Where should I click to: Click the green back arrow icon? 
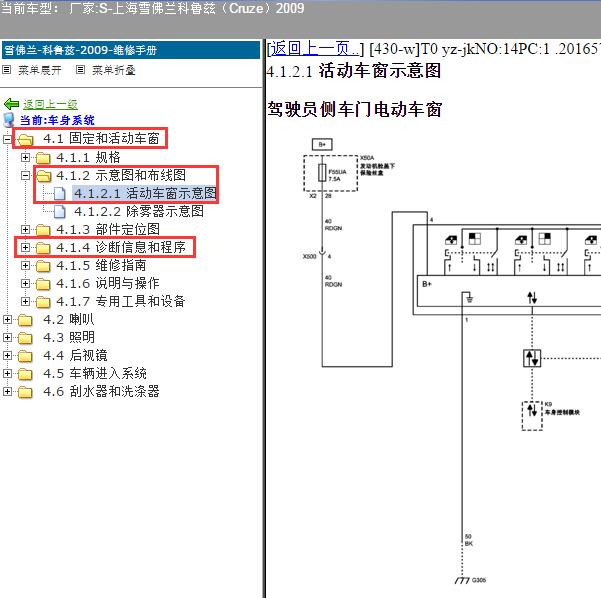click(11, 104)
